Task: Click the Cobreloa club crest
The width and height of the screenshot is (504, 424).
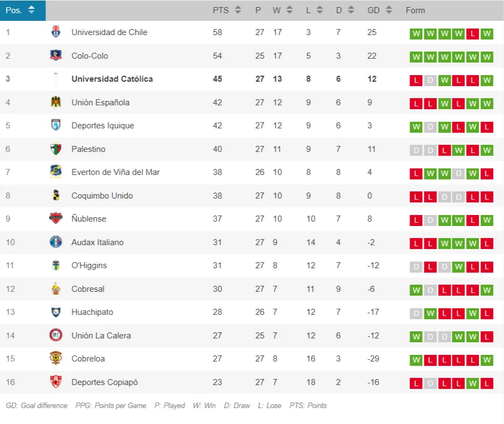Action: 55,358
